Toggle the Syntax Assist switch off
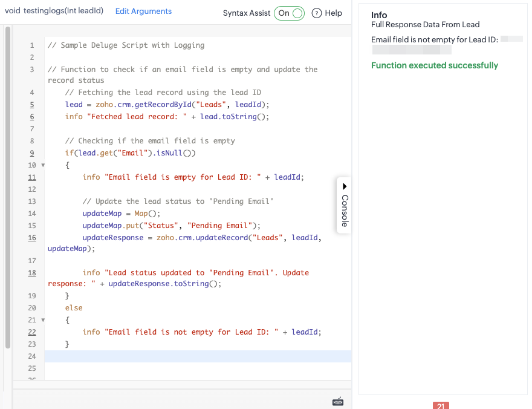The image size is (532, 409). [289, 13]
